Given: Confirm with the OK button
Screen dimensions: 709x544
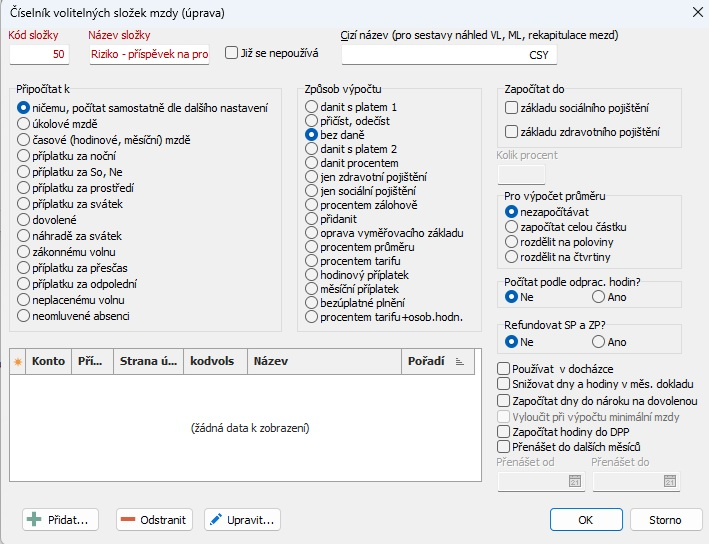Looking at the screenshot, I should point(585,520).
